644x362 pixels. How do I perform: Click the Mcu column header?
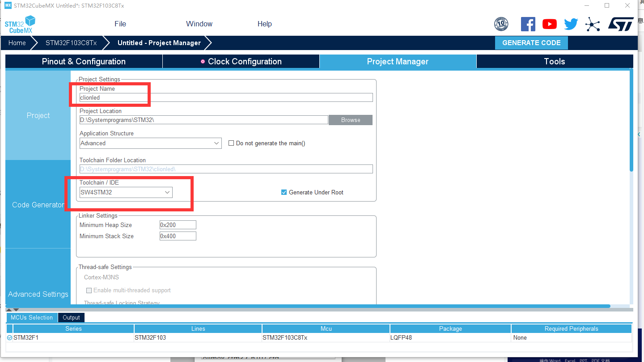326,328
